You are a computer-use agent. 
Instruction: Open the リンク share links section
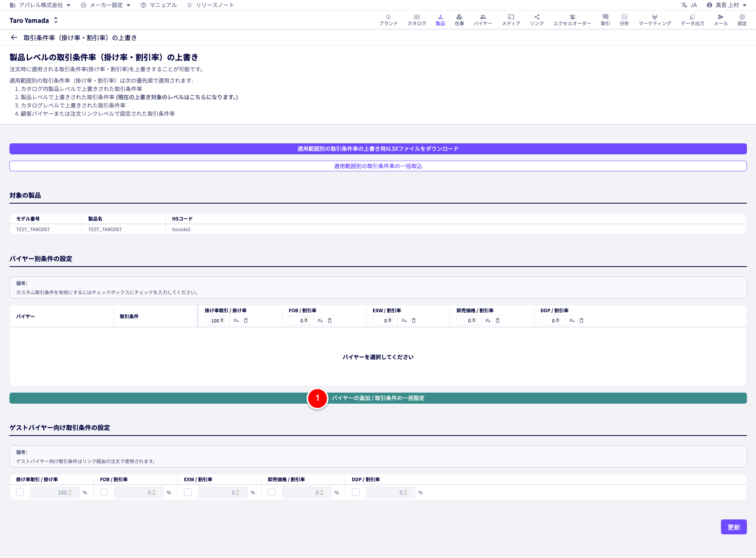pyautogui.click(x=537, y=20)
